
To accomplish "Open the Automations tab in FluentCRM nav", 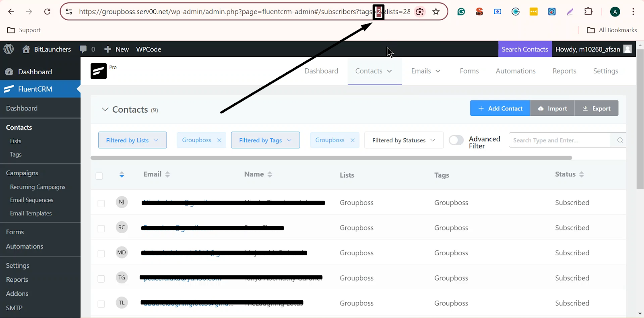I will coord(516,71).
